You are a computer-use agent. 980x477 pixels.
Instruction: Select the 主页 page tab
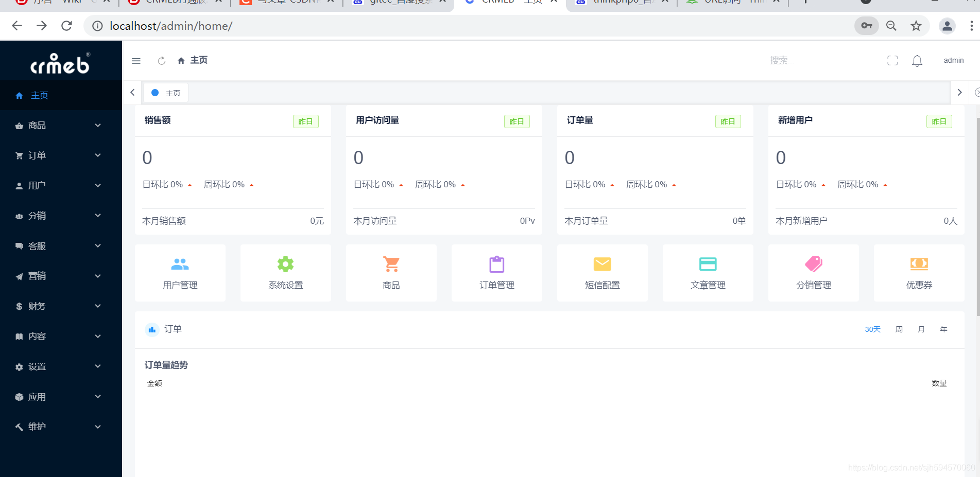tap(165, 93)
